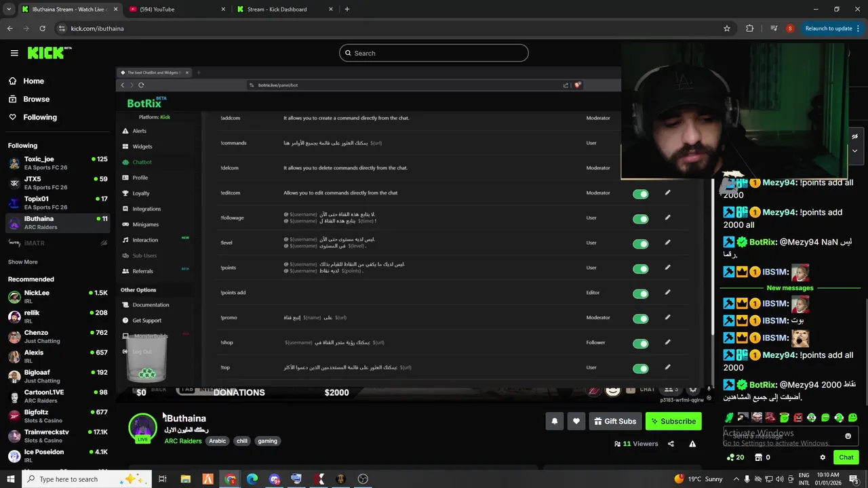Toggle the !shop command switch in stream
868x488 pixels.
(640, 344)
